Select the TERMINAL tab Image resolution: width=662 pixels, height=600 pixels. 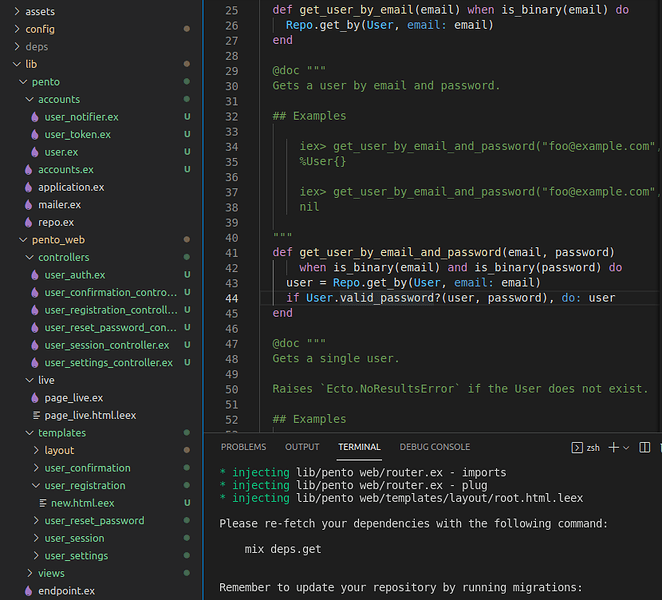point(359,447)
